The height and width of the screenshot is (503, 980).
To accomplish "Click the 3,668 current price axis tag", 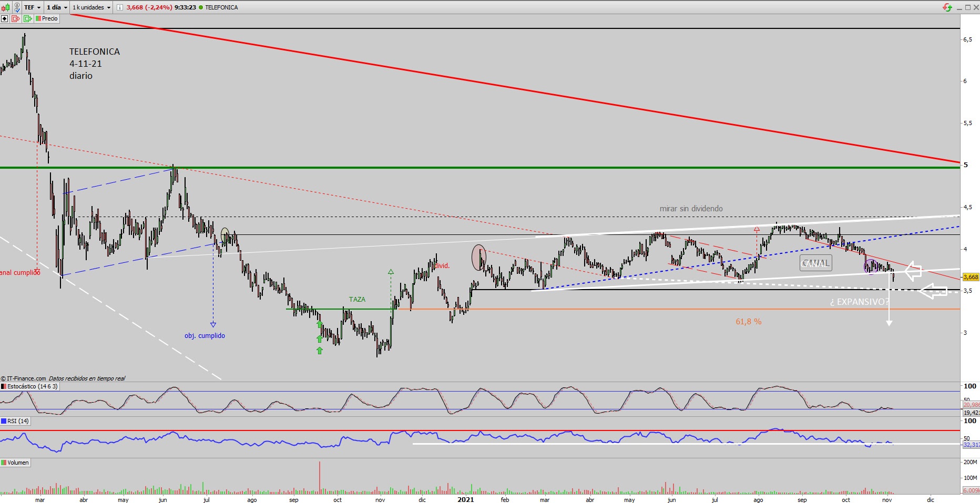I will 971,277.
